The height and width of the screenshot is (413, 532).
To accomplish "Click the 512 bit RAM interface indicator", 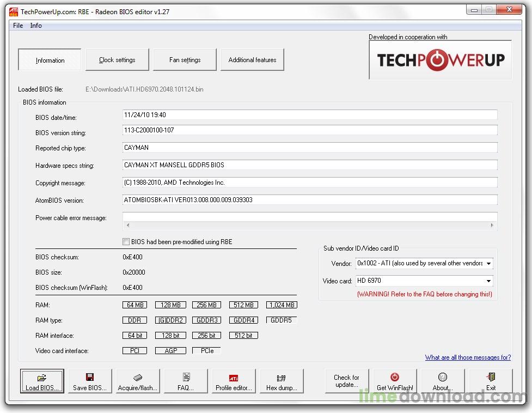I will pos(243,335).
